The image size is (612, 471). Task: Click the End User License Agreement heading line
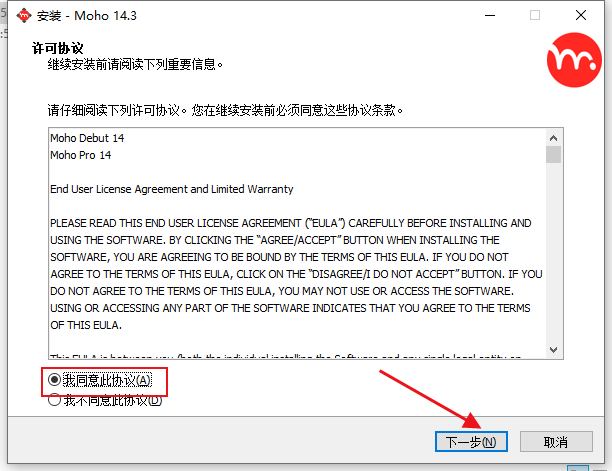pyautogui.click(x=172, y=189)
